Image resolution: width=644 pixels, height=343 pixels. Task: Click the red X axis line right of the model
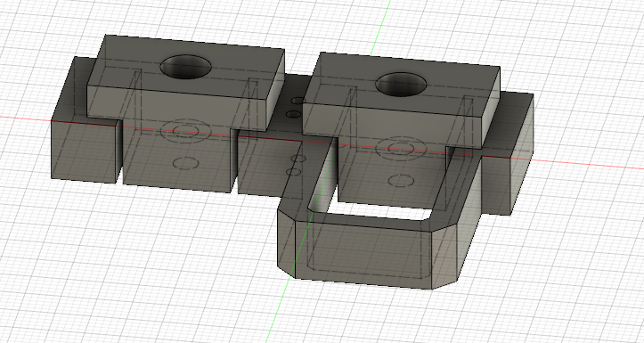pos(587,164)
